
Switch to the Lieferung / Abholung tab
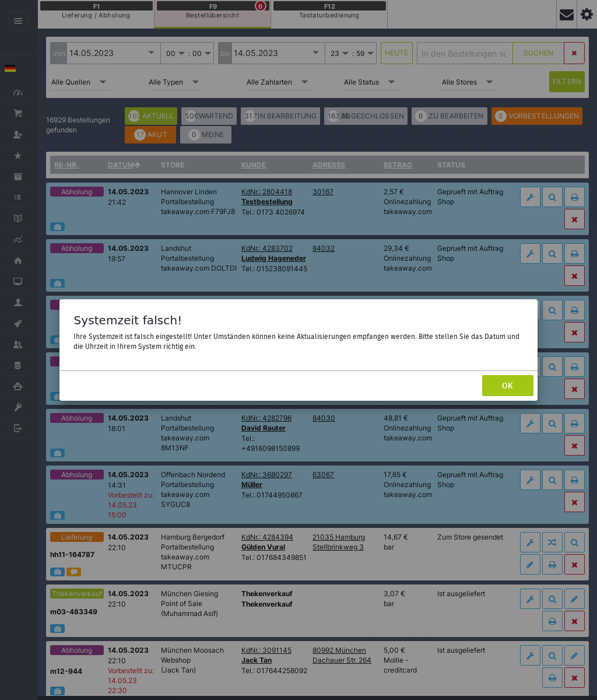[96, 11]
